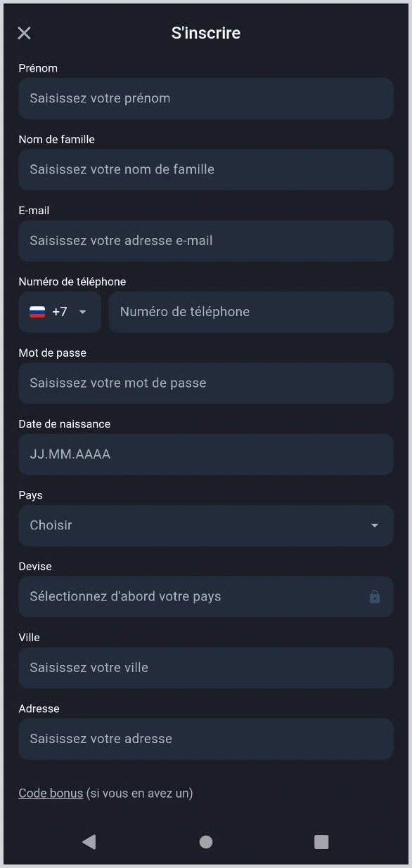Click the Prénom input field
Viewport: 412px width, 868px height.
click(x=206, y=98)
